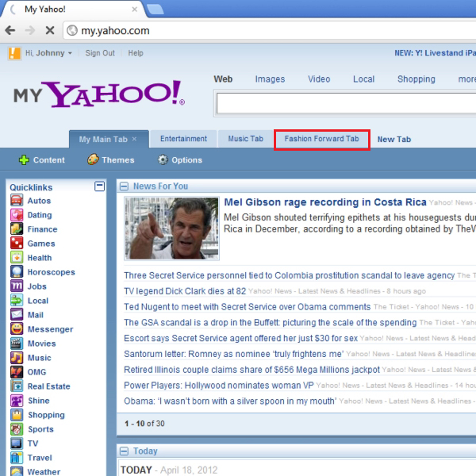Close My Main Tab with its X
Viewport: 476px width, 476px height.
point(134,139)
